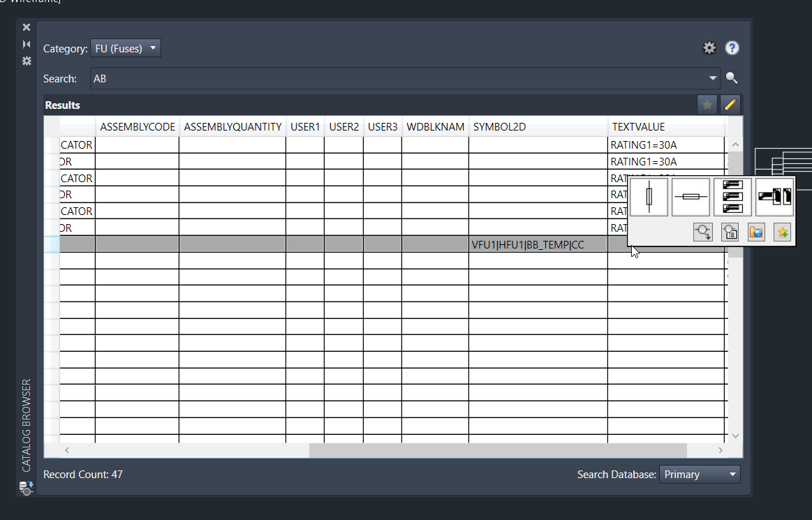Click the catalog check details icon
Screen dimensions: 812x520
[730, 232]
